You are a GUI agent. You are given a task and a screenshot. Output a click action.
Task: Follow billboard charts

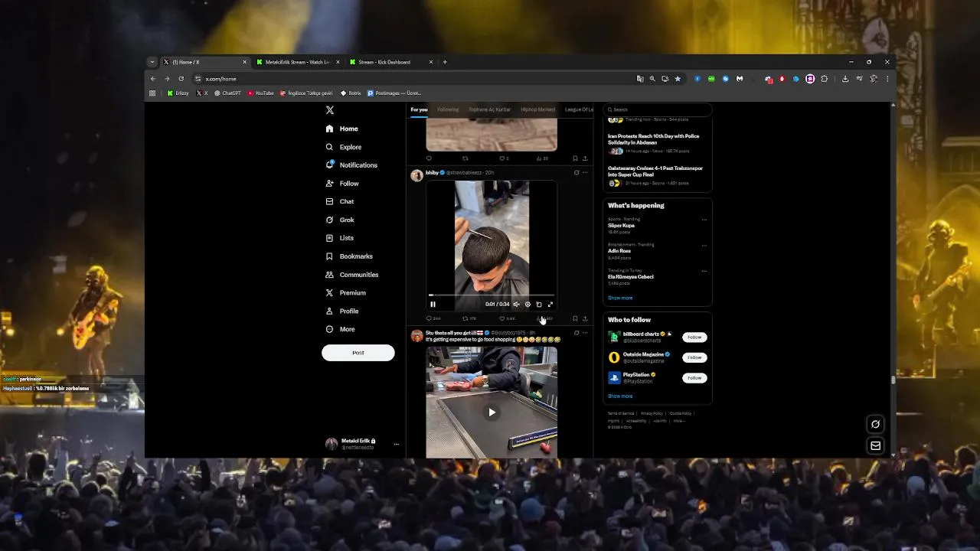coord(694,337)
